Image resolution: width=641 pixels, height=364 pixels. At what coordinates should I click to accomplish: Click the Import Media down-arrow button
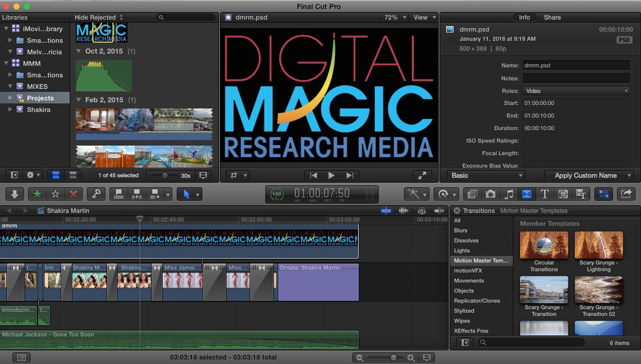[15, 194]
